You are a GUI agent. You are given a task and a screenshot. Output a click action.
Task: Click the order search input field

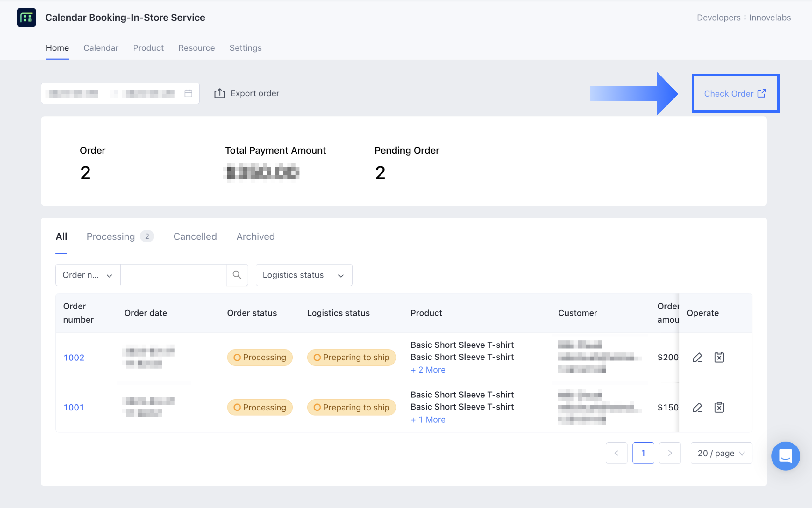coord(173,275)
